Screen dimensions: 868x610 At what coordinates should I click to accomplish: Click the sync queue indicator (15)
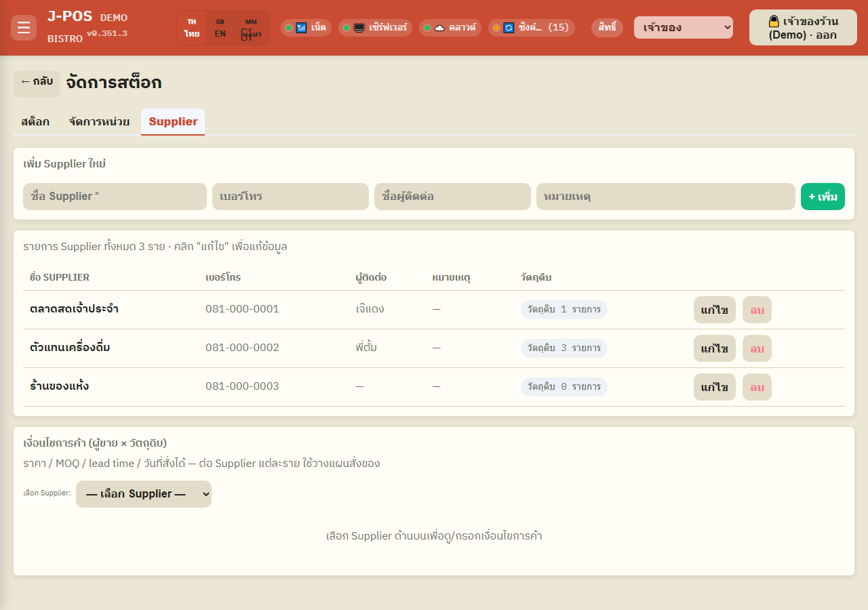tap(532, 28)
